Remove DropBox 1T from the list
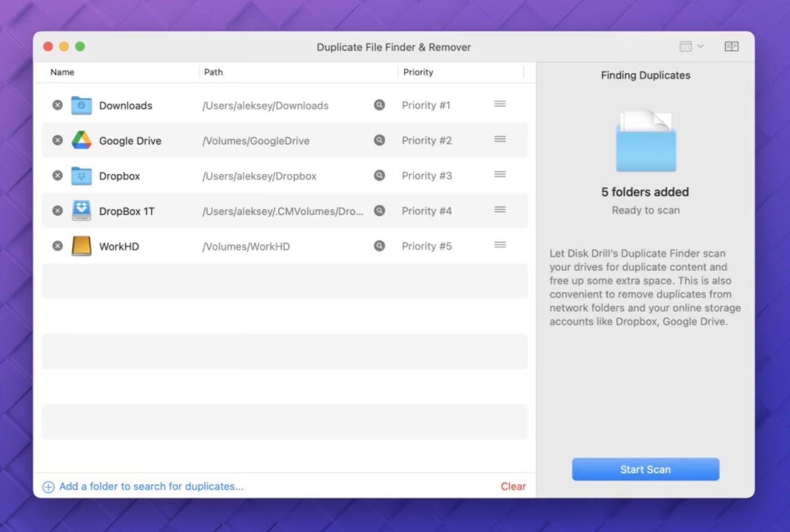Image resolution: width=790 pixels, height=532 pixels. pos(58,211)
